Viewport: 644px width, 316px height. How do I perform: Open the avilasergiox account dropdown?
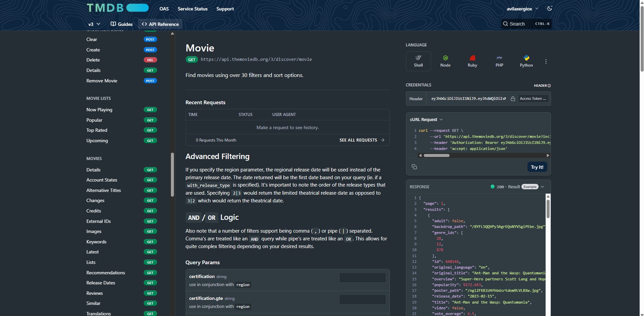click(x=522, y=9)
